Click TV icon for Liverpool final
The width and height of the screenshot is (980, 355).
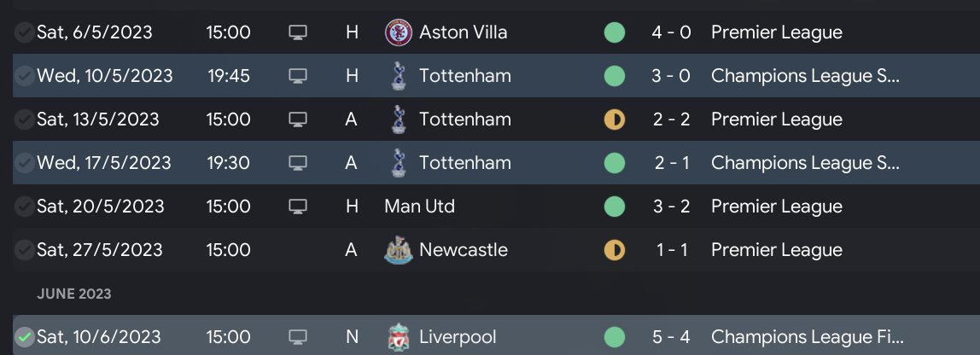point(297,337)
